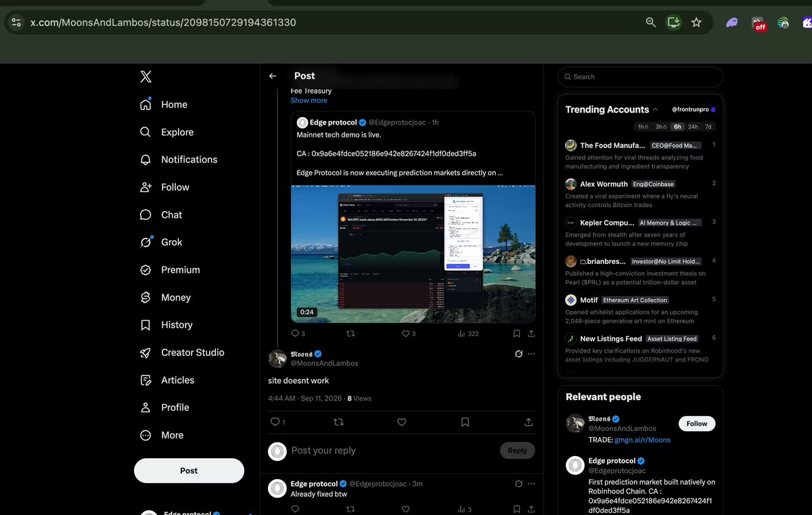Expand the More menu in the left sidebar
812x515 pixels.
161,435
